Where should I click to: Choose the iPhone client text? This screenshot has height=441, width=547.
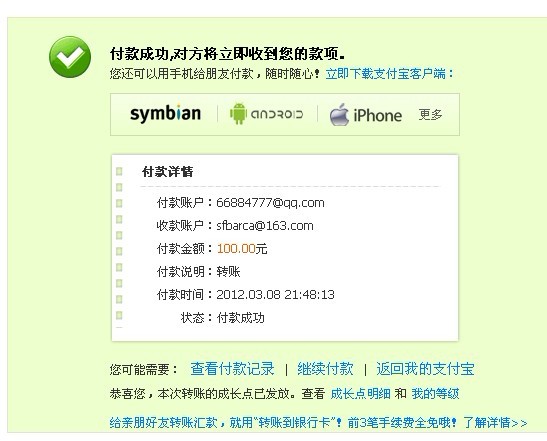coord(377,115)
